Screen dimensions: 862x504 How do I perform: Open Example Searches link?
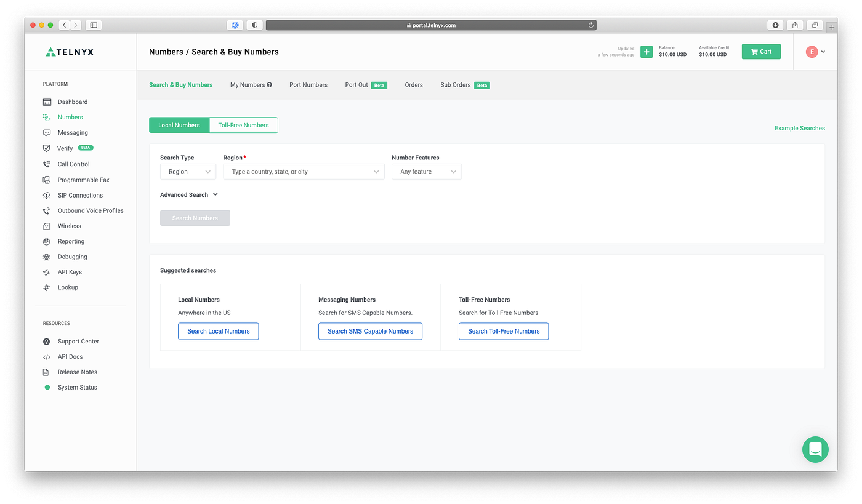(x=800, y=128)
